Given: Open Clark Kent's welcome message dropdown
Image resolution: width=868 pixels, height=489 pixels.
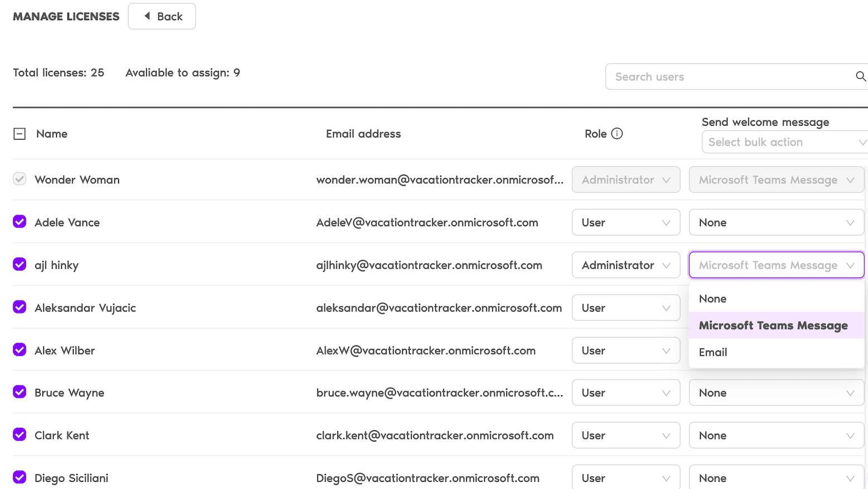Looking at the screenshot, I should [777, 435].
